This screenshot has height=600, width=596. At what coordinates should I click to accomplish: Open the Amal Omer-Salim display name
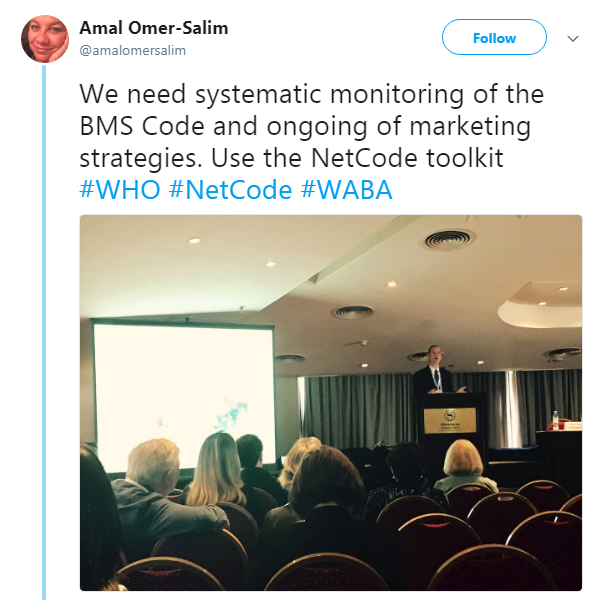pos(154,28)
